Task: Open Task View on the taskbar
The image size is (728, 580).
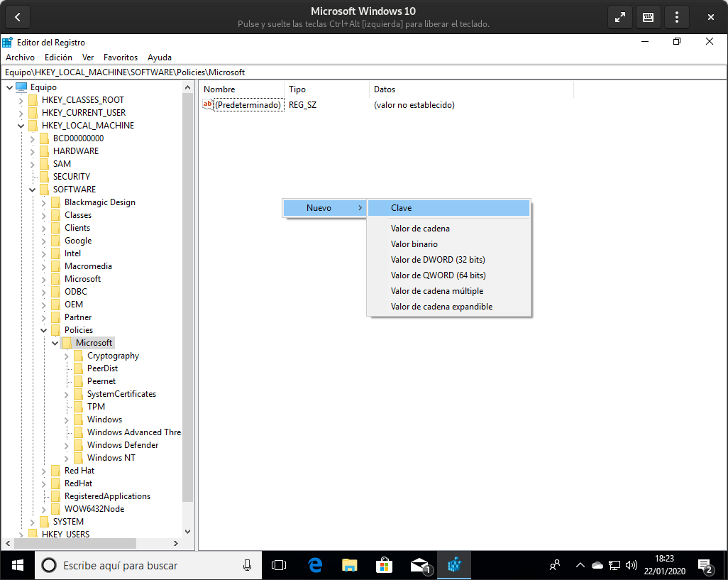Action: click(279, 565)
